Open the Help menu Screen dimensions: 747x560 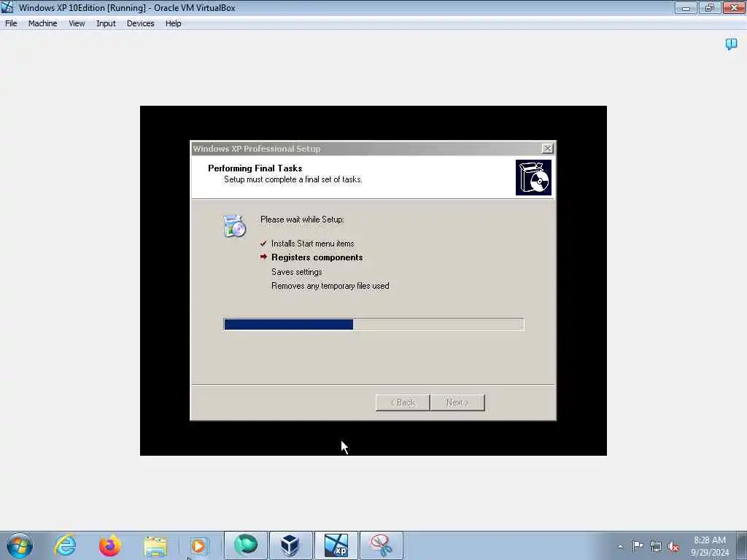[x=173, y=23]
